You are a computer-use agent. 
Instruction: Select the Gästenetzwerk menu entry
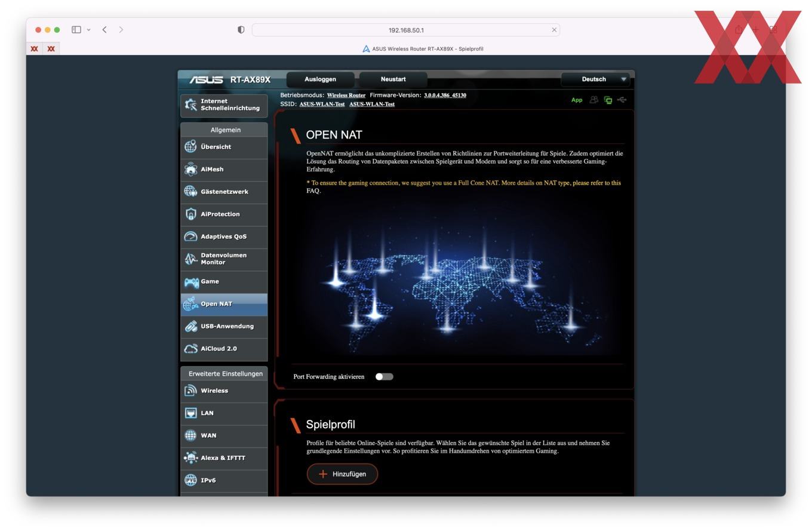[224, 192]
